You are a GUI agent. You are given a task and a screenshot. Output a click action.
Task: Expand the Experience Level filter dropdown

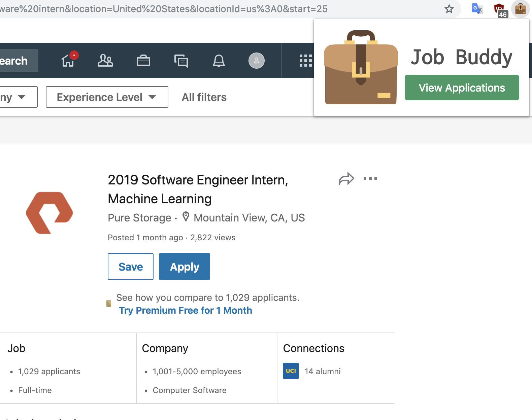(107, 97)
